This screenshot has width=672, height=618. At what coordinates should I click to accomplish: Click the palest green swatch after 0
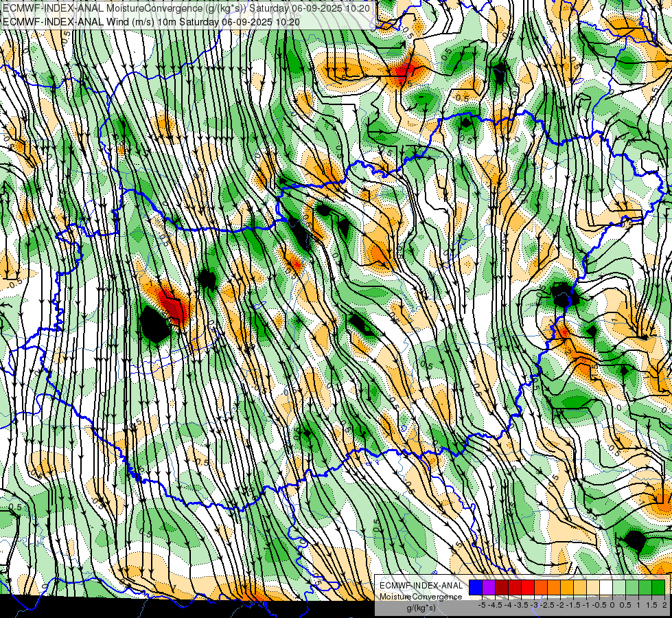pyautogui.click(x=619, y=587)
